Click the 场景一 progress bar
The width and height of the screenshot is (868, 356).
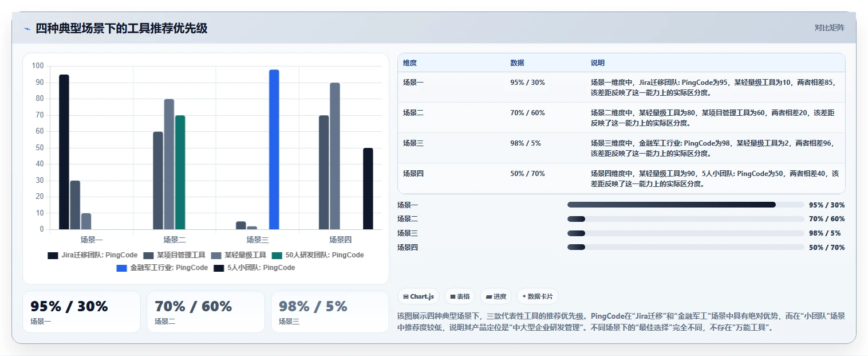click(x=686, y=205)
